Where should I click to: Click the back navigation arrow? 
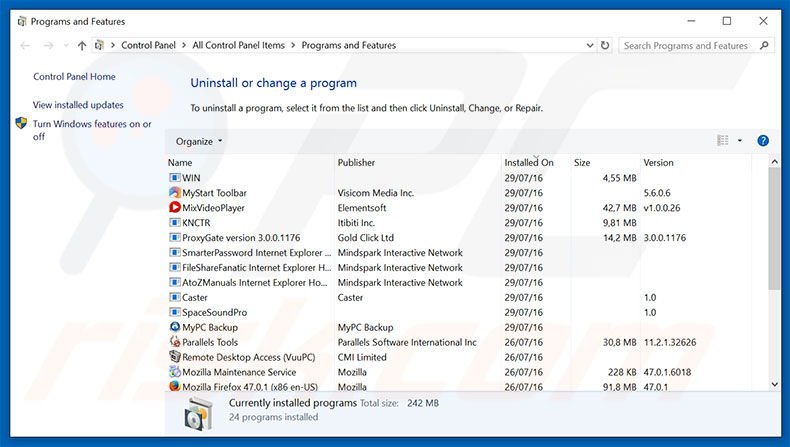[x=25, y=46]
